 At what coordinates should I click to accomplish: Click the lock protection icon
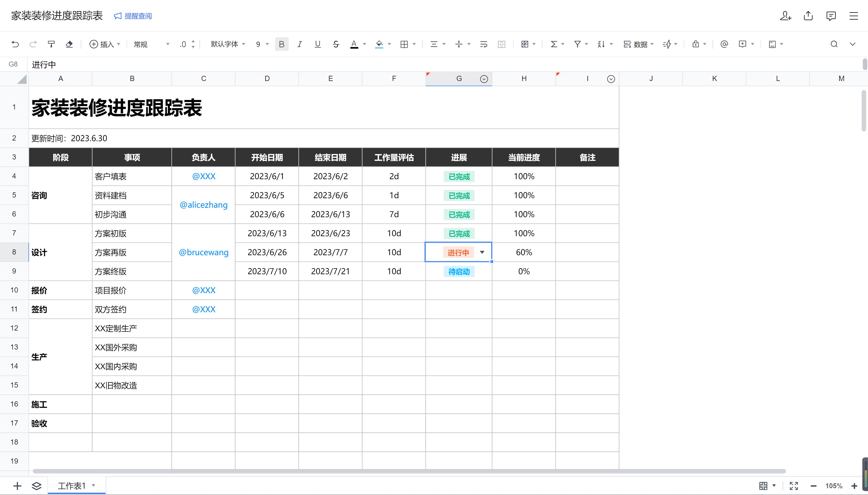[x=696, y=44]
